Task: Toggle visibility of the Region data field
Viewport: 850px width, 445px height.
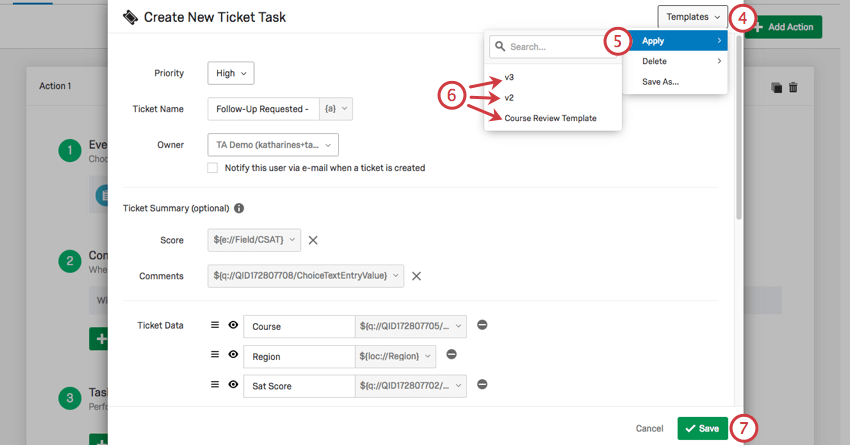Action: (233, 354)
